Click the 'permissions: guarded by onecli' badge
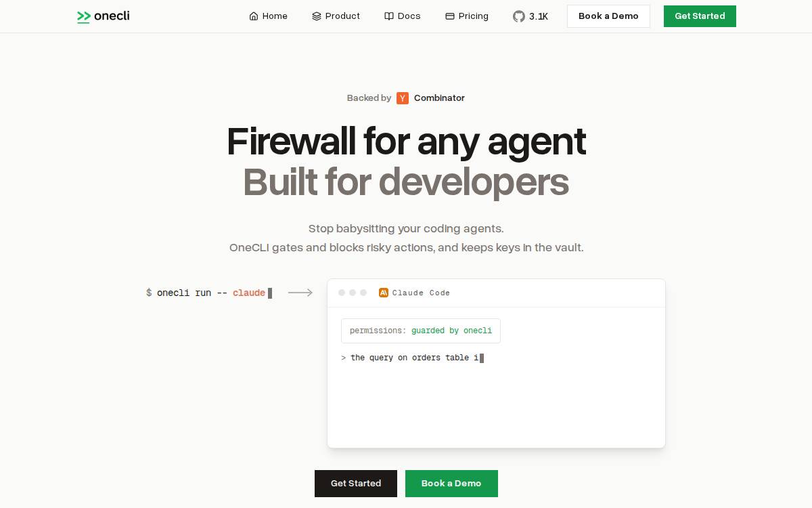 (x=421, y=331)
